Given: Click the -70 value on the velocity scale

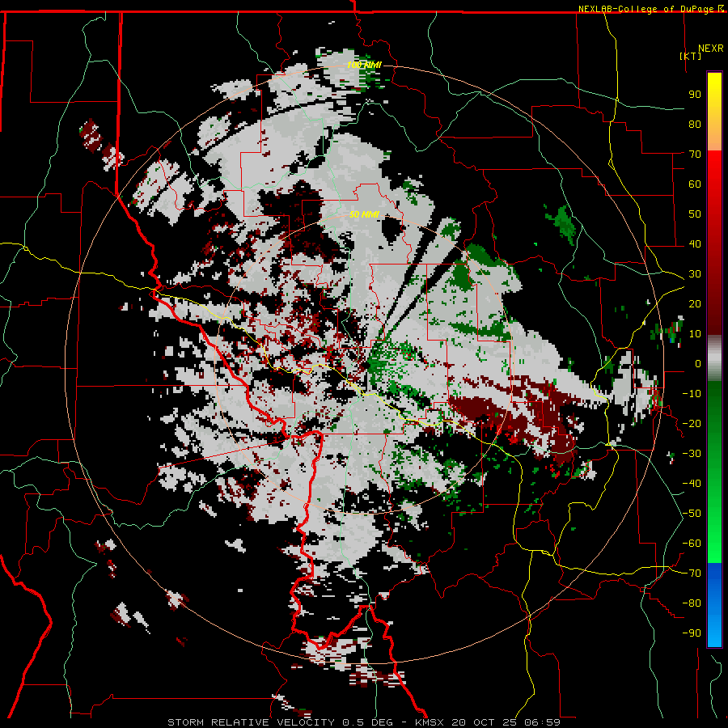Looking at the screenshot, I should tap(692, 574).
